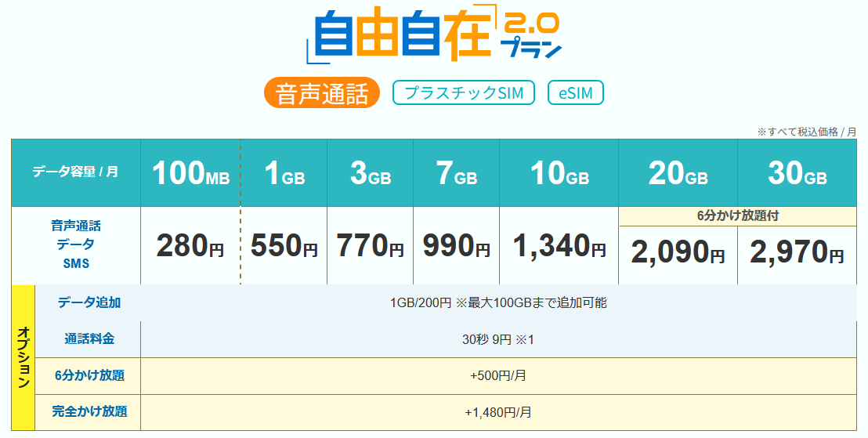Select the orange 音声通話 badge
The image size is (868, 438).
[x=322, y=92]
